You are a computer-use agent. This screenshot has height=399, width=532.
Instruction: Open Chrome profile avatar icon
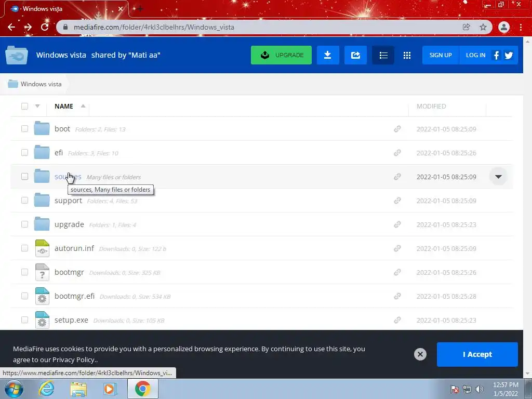(504, 27)
